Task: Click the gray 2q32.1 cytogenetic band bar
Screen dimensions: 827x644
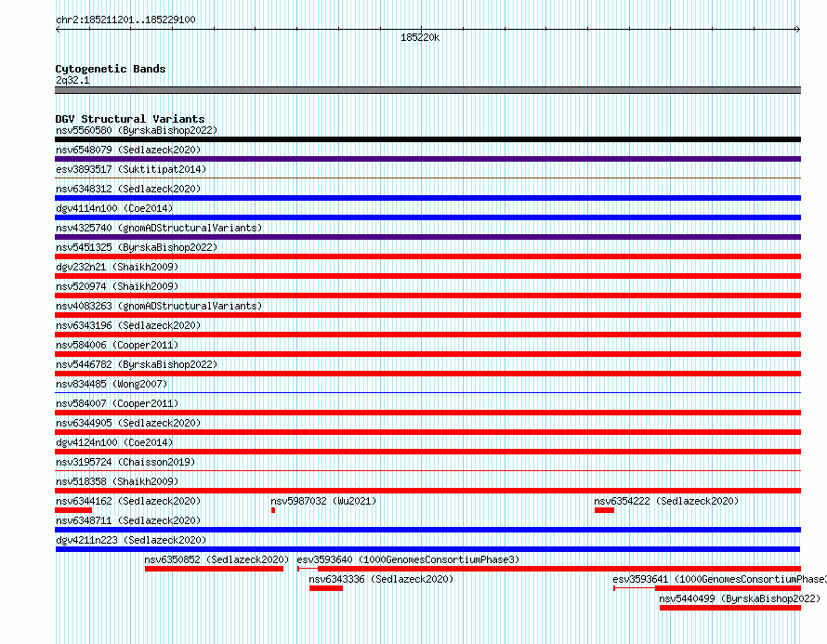Action: tap(427, 90)
